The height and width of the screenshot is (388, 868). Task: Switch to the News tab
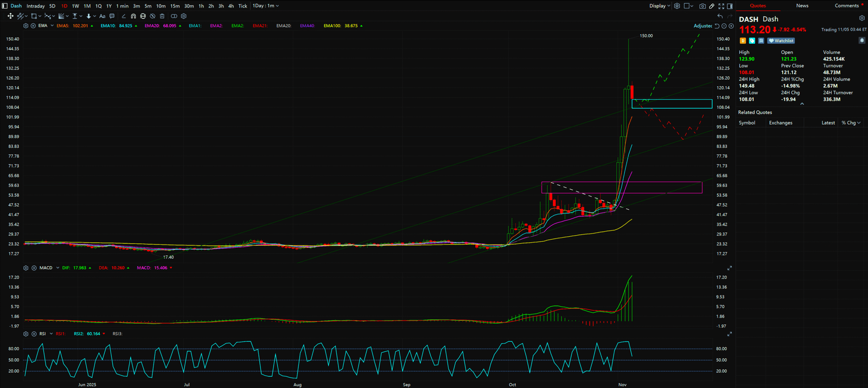click(x=802, y=6)
